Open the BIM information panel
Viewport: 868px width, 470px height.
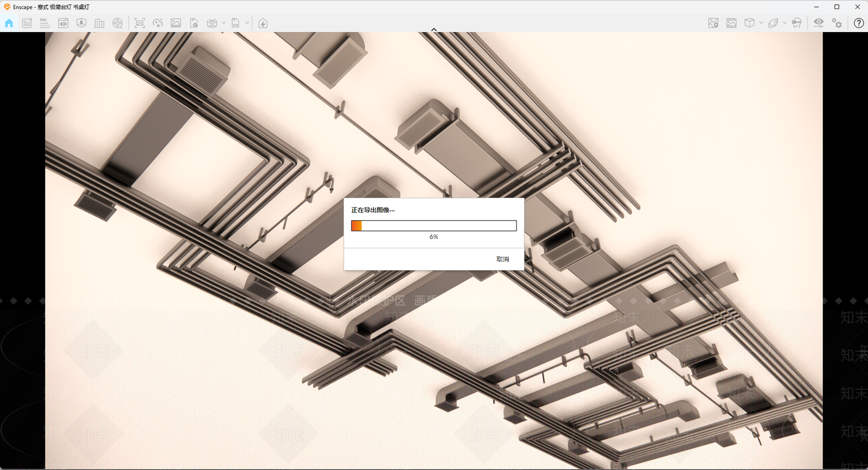[x=45, y=23]
